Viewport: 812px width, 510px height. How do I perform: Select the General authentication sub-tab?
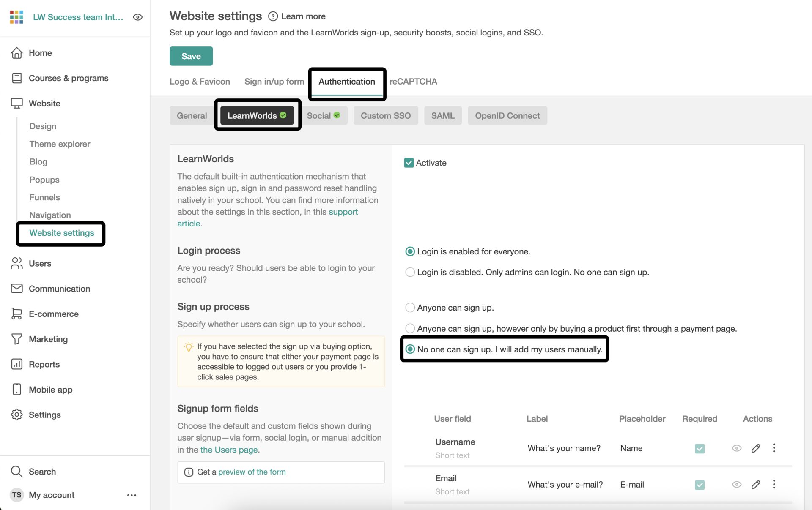click(x=192, y=116)
